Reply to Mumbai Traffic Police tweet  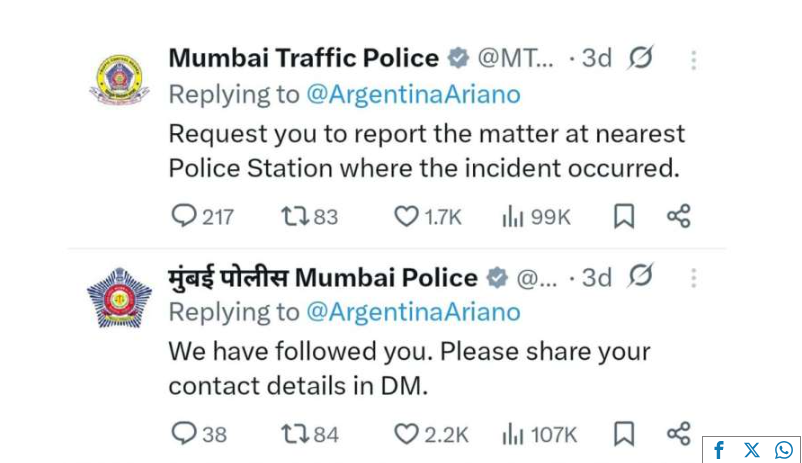(184, 216)
